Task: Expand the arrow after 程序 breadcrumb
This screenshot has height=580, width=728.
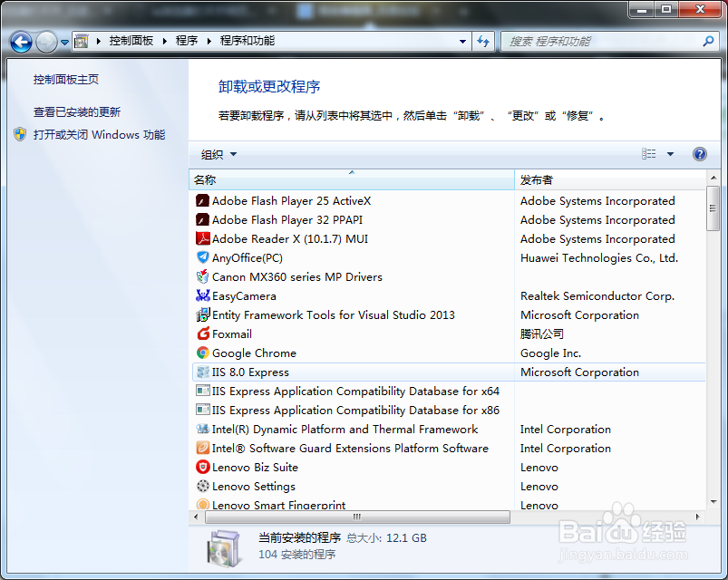Action: (x=209, y=42)
